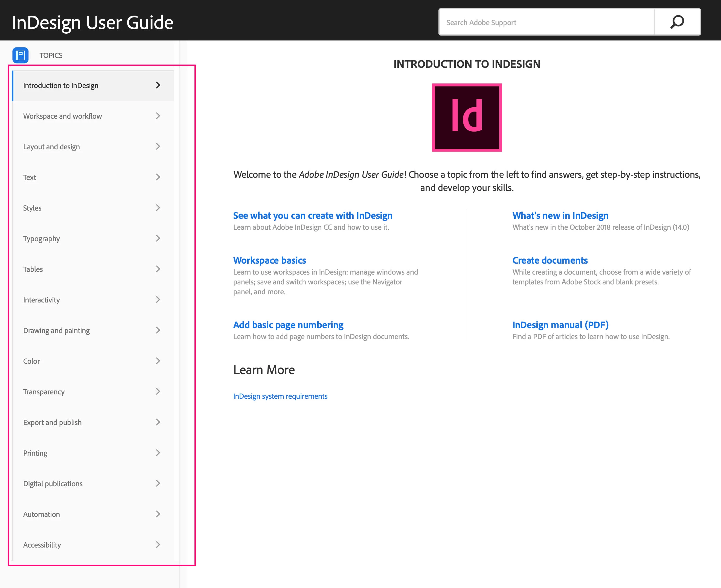Expand Workspace and workflow chevron arrow

158,116
